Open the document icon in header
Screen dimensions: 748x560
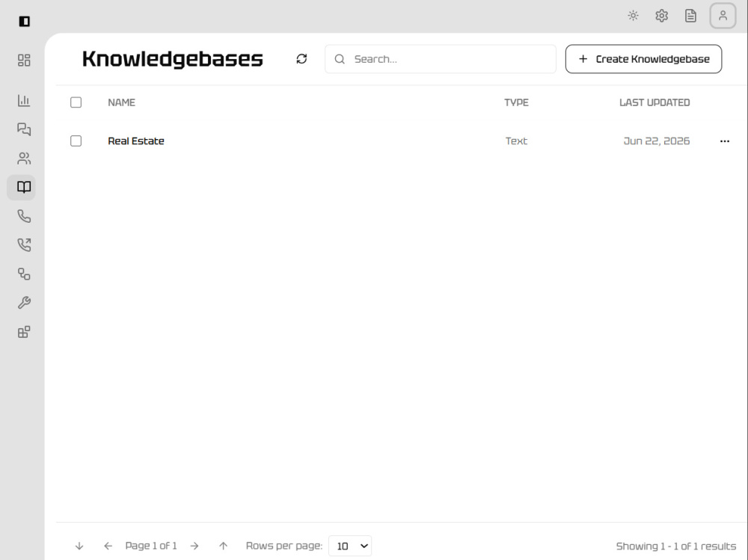pos(690,16)
